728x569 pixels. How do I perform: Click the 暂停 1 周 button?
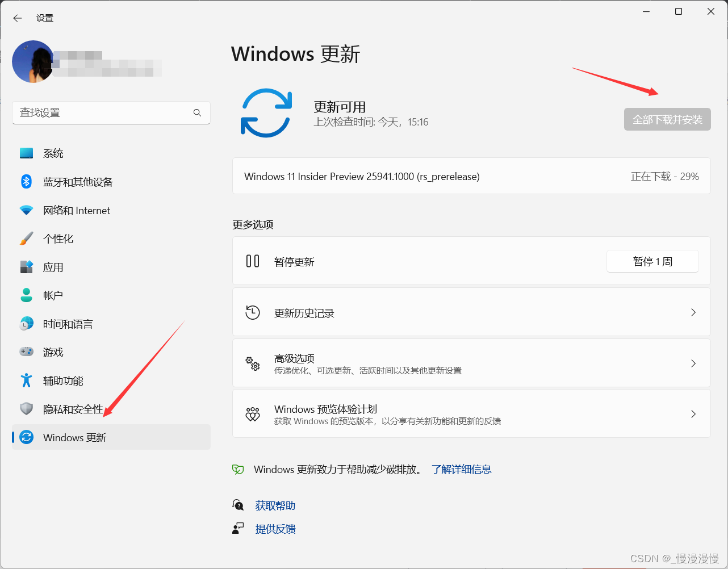coord(652,261)
